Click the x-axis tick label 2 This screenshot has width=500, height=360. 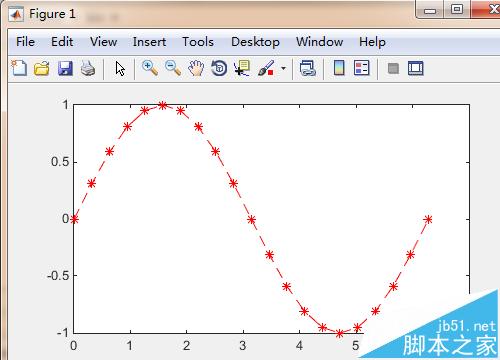coord(186,346)
